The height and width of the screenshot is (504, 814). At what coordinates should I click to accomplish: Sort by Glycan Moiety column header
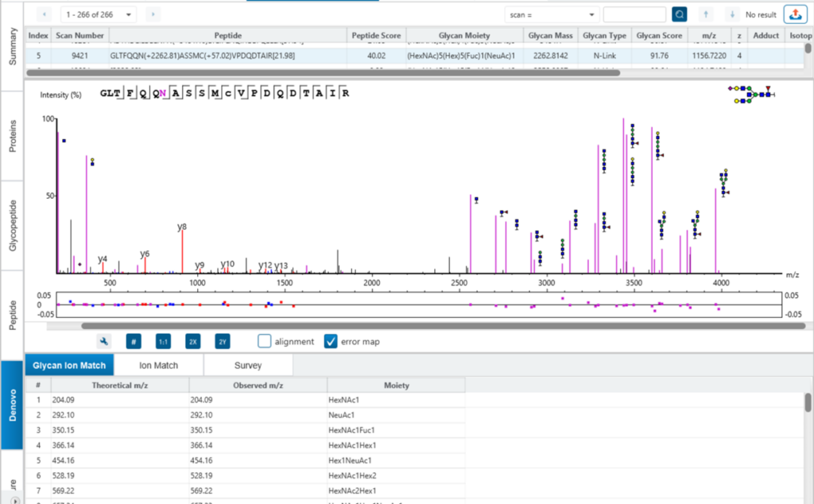click(464, 35)
